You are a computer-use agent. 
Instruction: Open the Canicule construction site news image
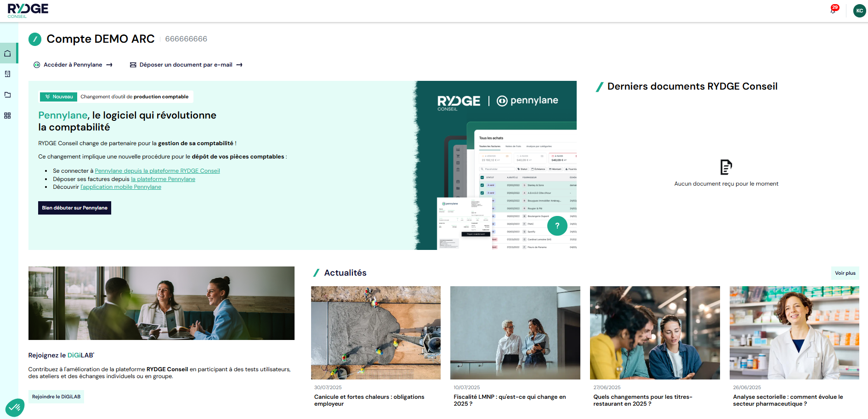pyautogui.click(x=376, y=333)
